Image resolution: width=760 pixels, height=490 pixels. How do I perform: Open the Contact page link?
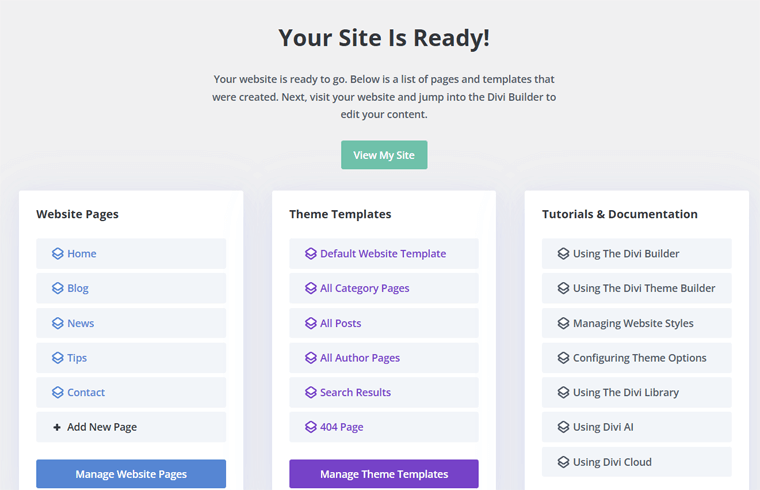coord(131,392)
